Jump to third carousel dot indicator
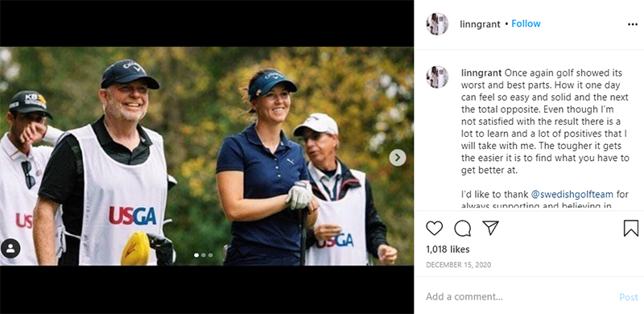 210,255
